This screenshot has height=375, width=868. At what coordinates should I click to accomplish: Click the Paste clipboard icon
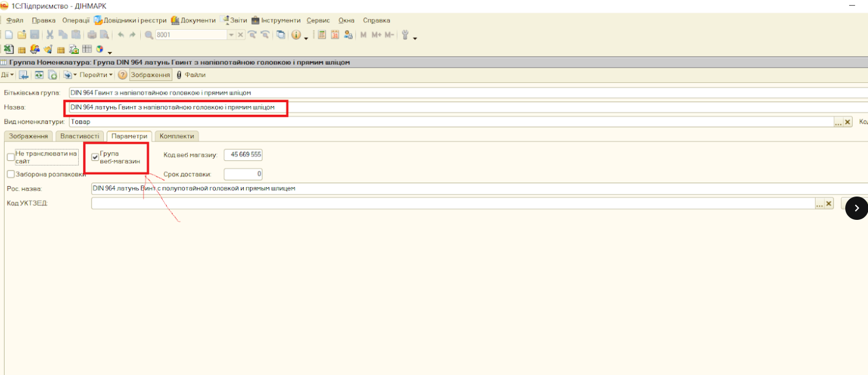pyautogui.click(x=76, y=35)
